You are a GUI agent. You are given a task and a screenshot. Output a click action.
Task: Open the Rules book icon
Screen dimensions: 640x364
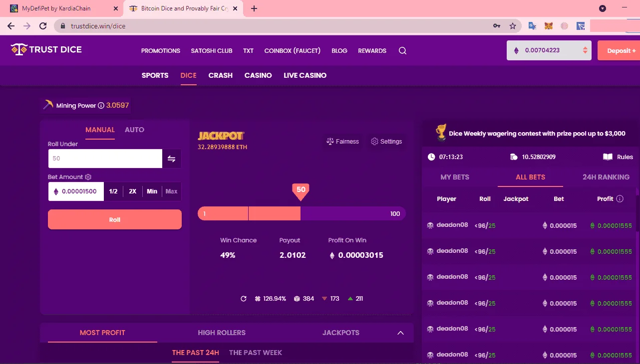[x=608, y=157]
